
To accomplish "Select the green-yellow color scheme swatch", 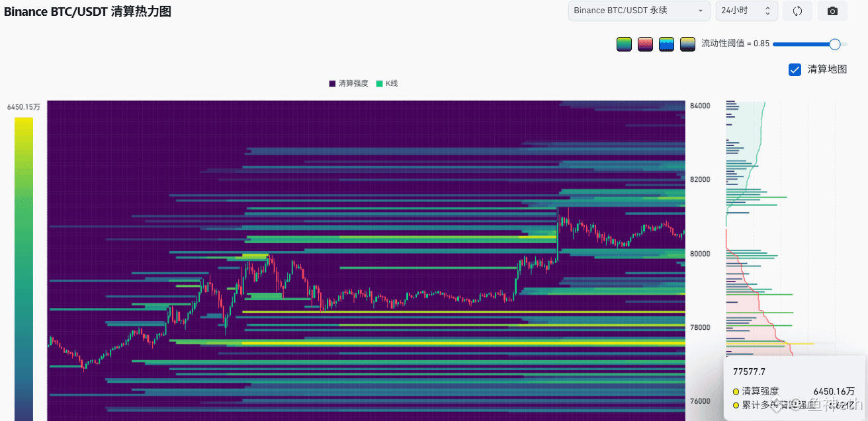I will [x=624, y=44].
